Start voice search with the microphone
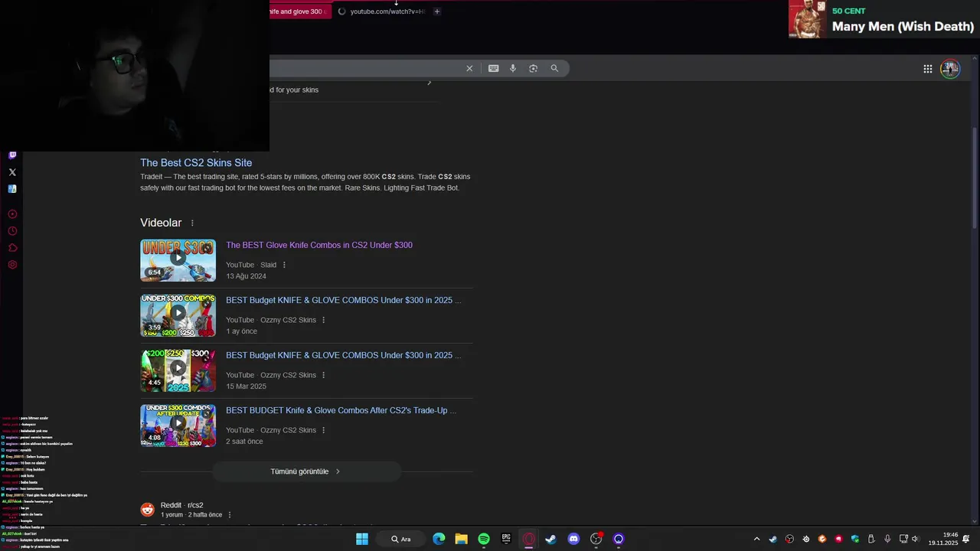Screen dimensions: 980x551 click(x=513, y=68)
